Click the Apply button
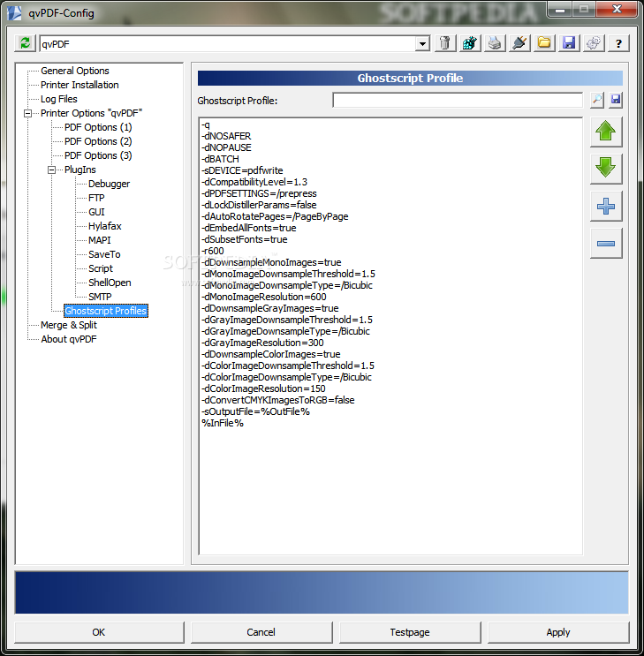This screenshot has width=644, height=656. 558,632
